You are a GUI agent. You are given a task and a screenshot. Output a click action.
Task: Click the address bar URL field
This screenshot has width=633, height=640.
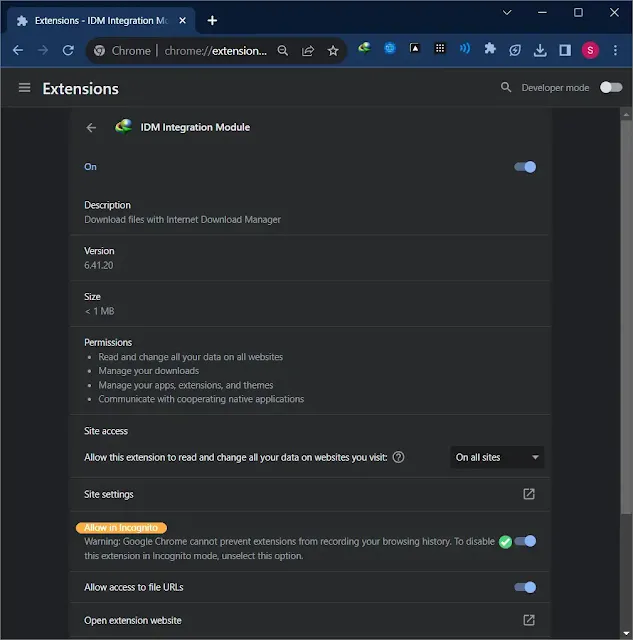pos(215,51)
